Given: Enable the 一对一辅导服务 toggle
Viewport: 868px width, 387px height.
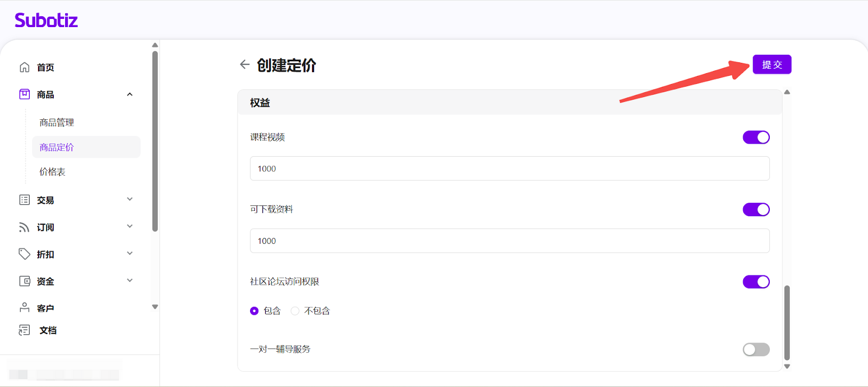Looking at the screenshot, I should [756, 350].
